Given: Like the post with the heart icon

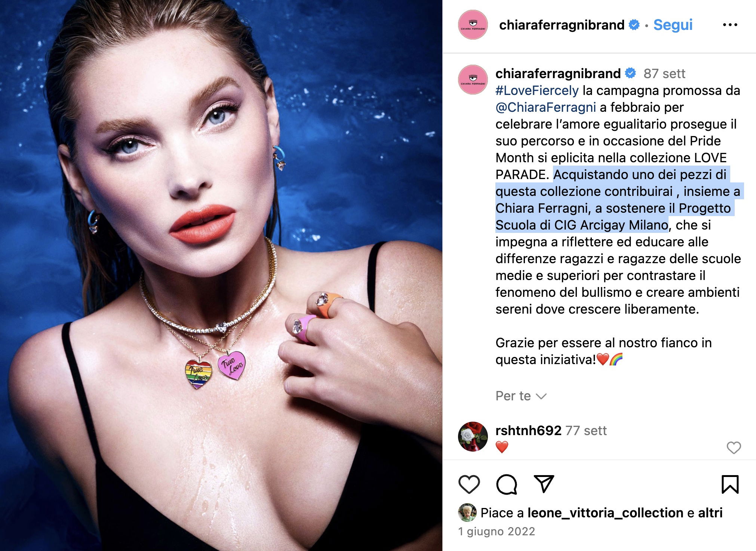Looking at the screenshot, I should click(469, 484).
